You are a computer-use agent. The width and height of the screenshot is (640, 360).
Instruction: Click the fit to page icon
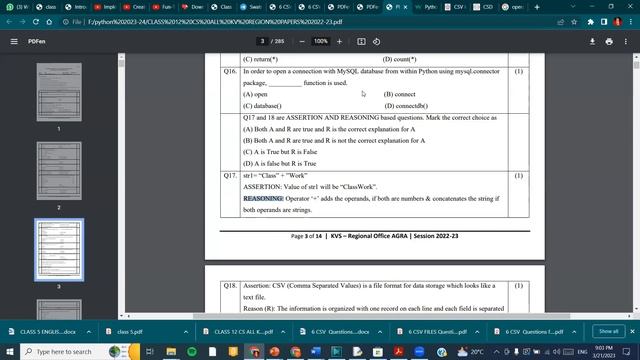click(361, 41)
